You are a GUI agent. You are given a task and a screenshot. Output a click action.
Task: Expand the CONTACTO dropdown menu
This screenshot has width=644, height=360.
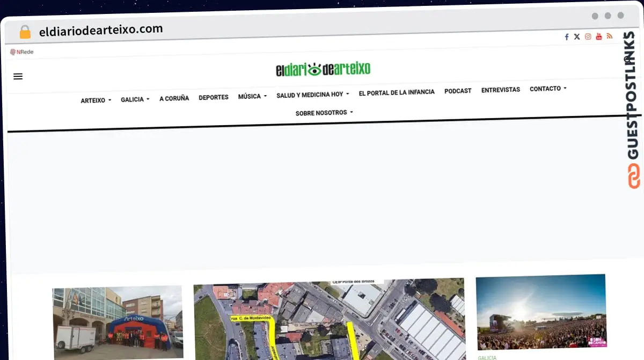[x=548, y=89]
